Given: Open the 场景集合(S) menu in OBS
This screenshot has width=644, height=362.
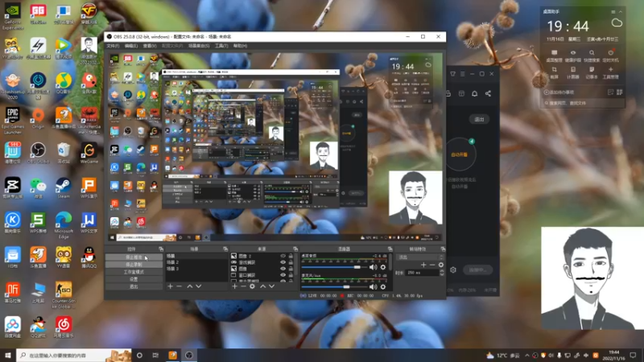Looking at the screenshot, I should pos(199,46).
